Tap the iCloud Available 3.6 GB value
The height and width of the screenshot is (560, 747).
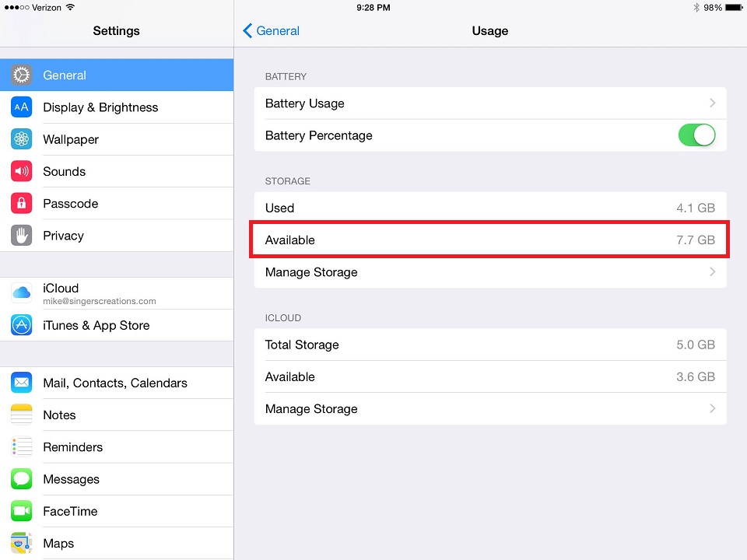(x=696, y=376)
